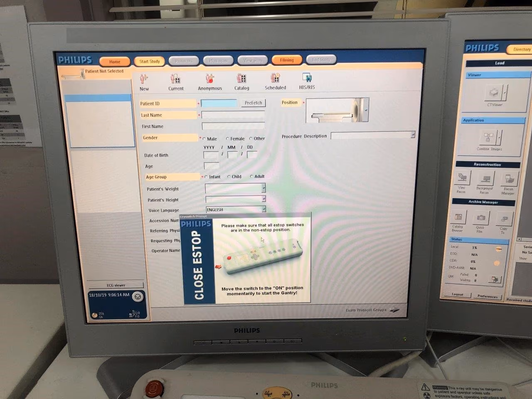The height and width of the screenshot is (399, 532).
Task: Click the Age input field
Action: [211, 166]
